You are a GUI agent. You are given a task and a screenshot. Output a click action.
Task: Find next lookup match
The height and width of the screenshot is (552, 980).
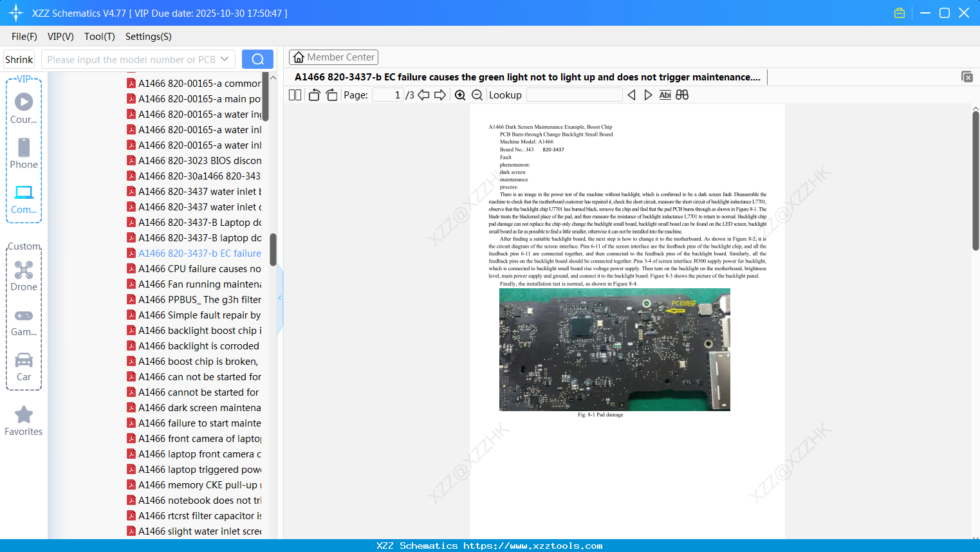coord(648,95)
